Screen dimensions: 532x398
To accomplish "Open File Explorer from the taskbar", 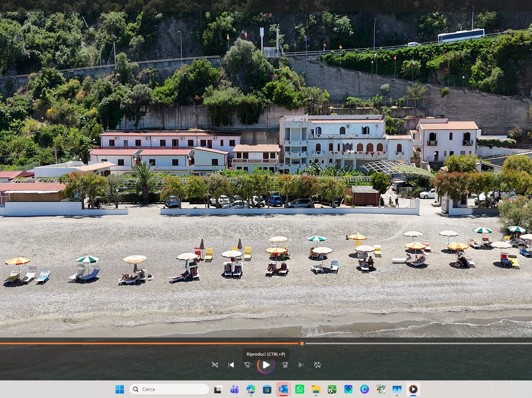I will point(316,389).
